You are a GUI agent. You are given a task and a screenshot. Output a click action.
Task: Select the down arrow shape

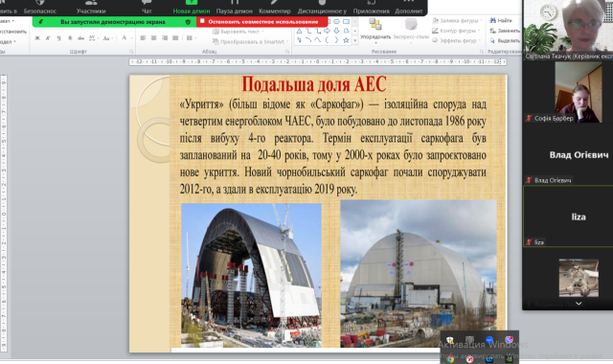point(336,31)
